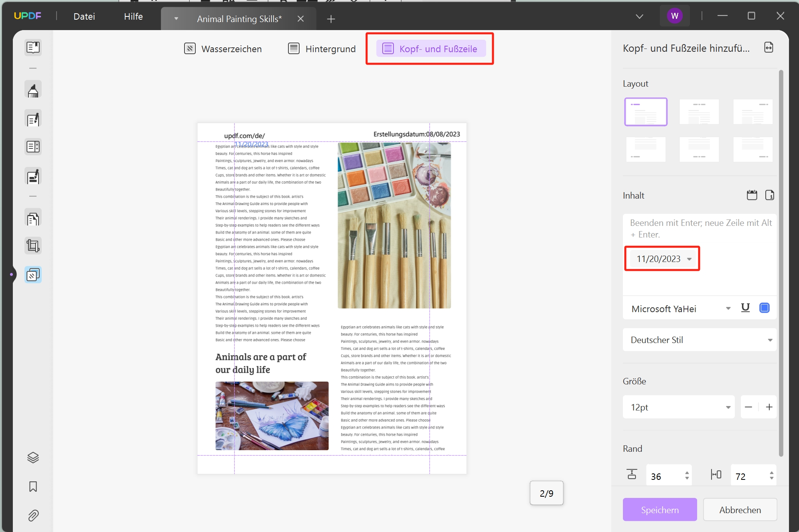Open the Layers panel icon

pos(33,457)
